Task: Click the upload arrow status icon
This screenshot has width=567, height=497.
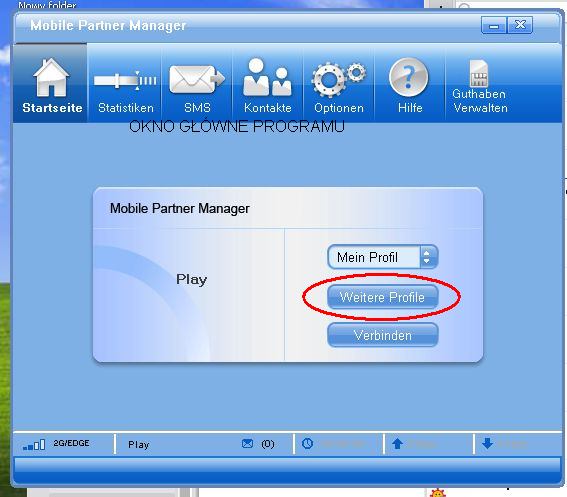Action: [397, 443]
